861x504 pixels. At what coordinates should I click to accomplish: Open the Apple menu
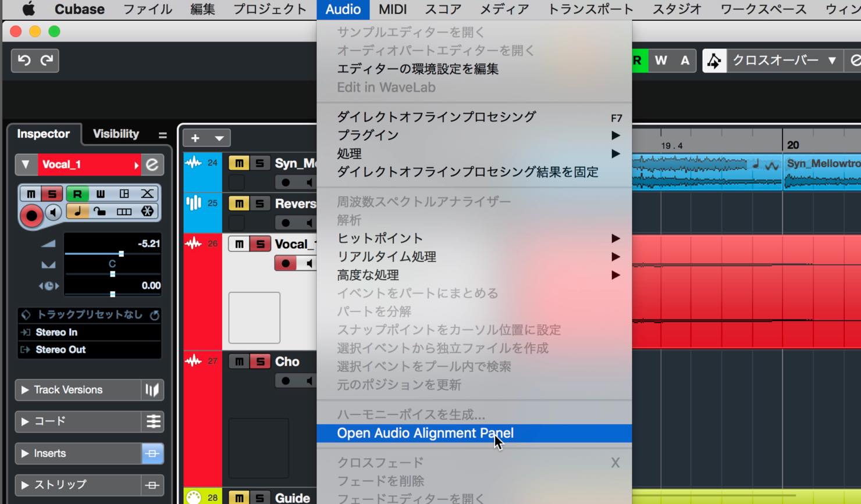28,9
